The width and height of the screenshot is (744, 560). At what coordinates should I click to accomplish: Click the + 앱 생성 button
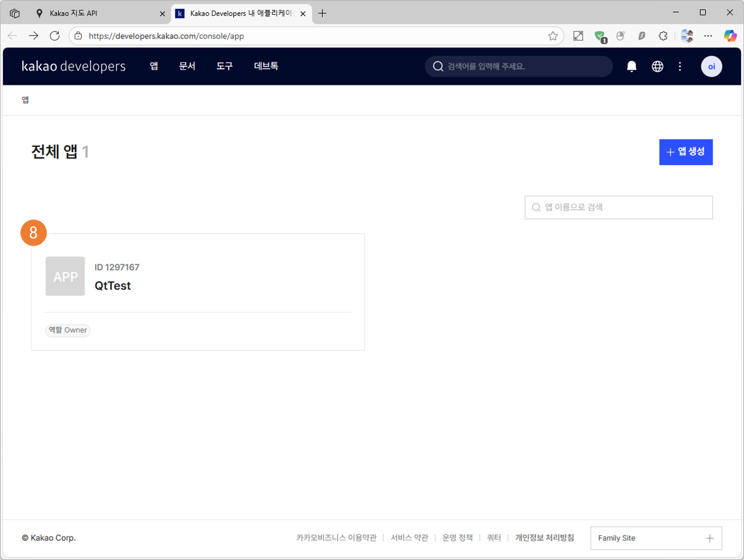click(x=686, y=152)
